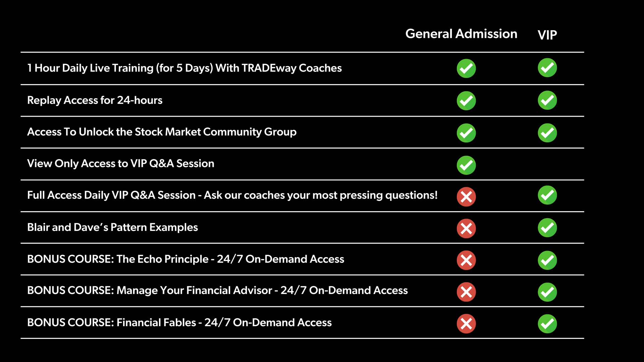644x362 pixels.
Task: Click red X for Full Access Q&A
Action: [x=466, y=197]
